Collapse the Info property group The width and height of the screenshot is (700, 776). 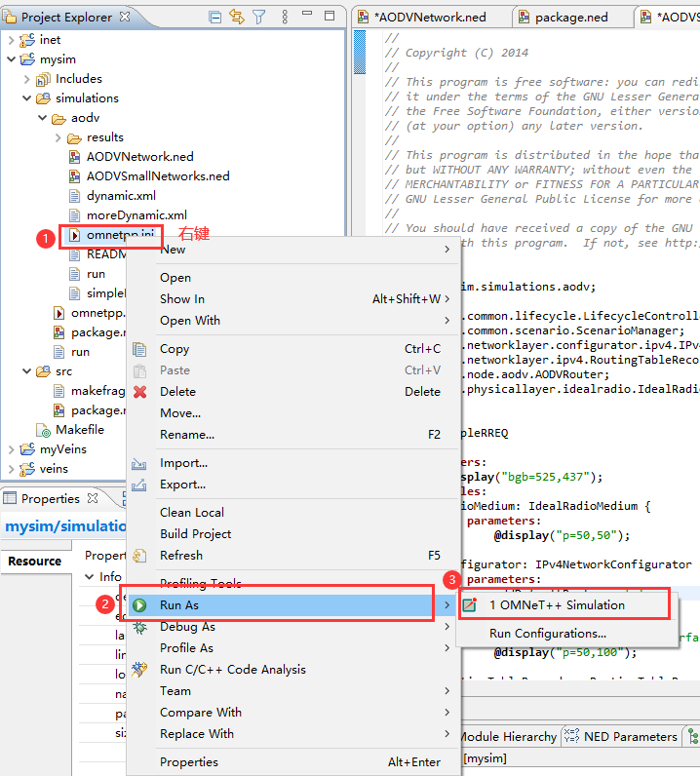click(90, 577)
